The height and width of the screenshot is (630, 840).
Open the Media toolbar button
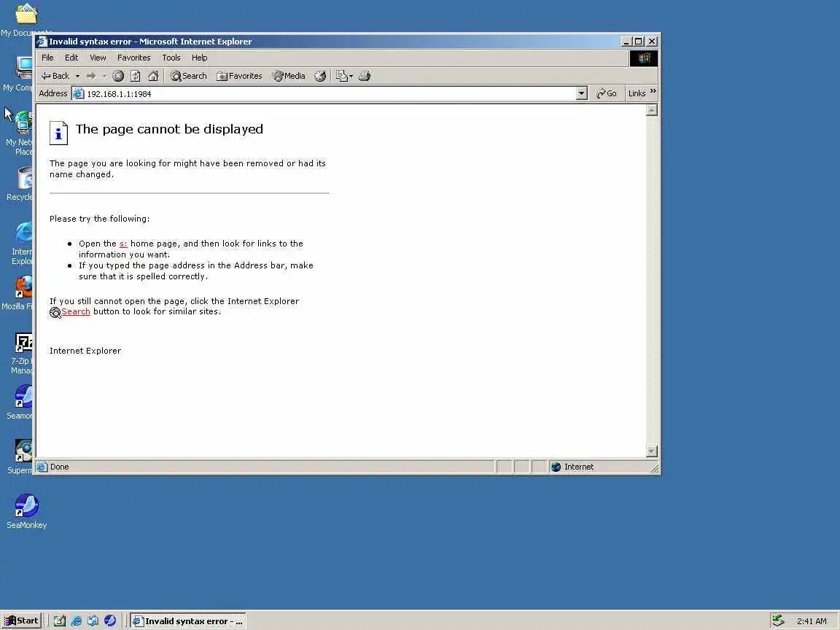[x=289, y=76]
